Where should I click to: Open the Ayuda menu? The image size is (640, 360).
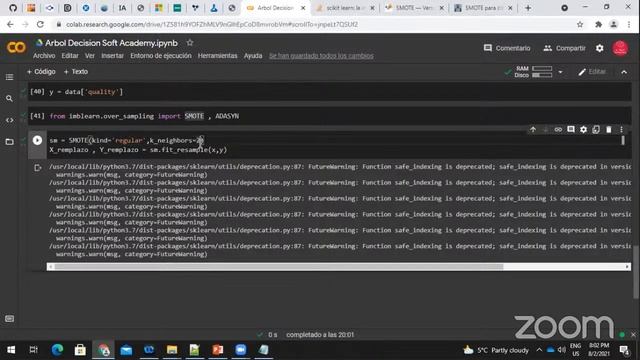(253, 56)
